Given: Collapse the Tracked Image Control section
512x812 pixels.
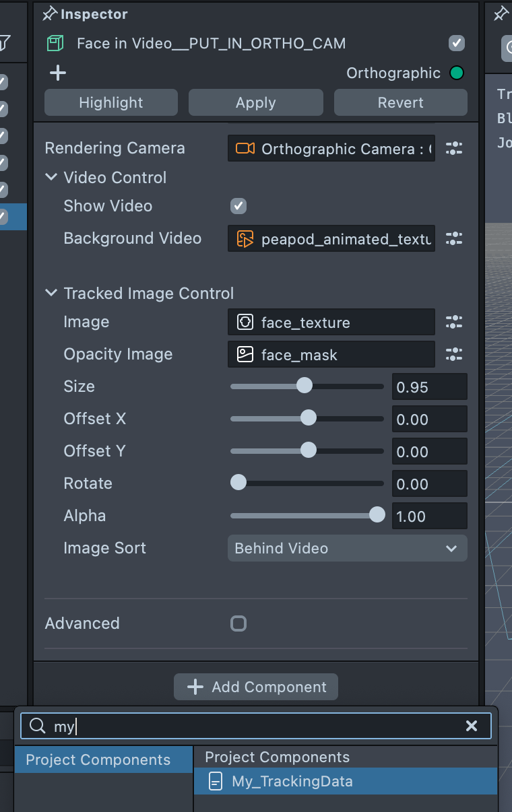Looking at the screenshot, I should coord(51,294).
